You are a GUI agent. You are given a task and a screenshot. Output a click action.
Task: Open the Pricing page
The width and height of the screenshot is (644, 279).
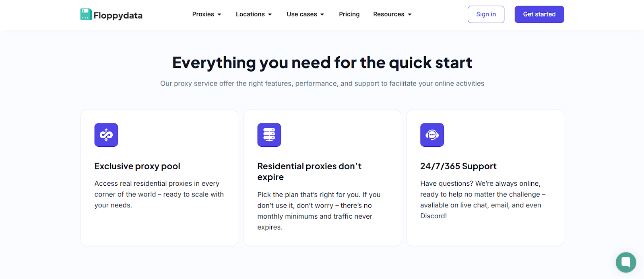coord(349,14)
